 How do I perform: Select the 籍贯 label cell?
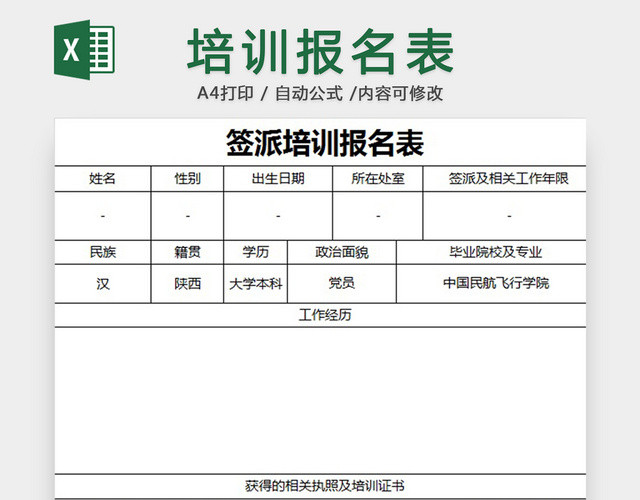tap(187, 252)
